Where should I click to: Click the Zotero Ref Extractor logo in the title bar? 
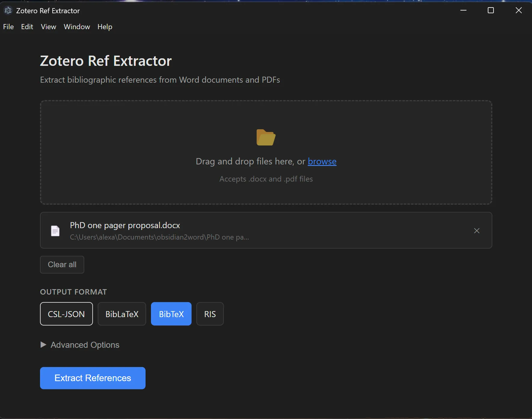[8, 10]
